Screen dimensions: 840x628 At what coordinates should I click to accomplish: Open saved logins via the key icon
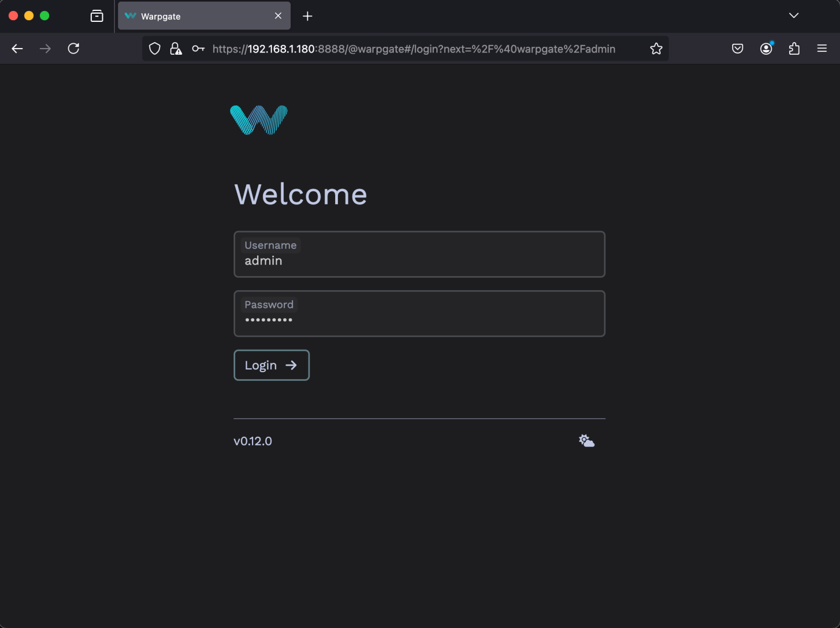[197, 49]
